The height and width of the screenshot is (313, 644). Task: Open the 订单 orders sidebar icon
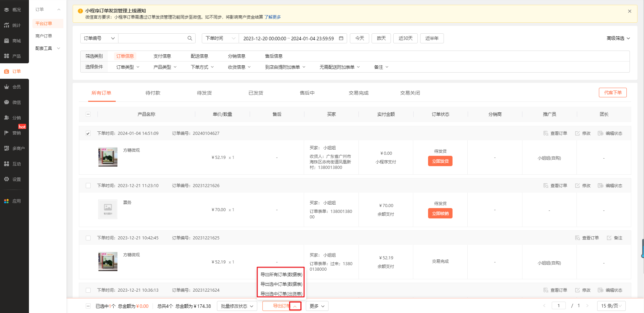[7, 71]
